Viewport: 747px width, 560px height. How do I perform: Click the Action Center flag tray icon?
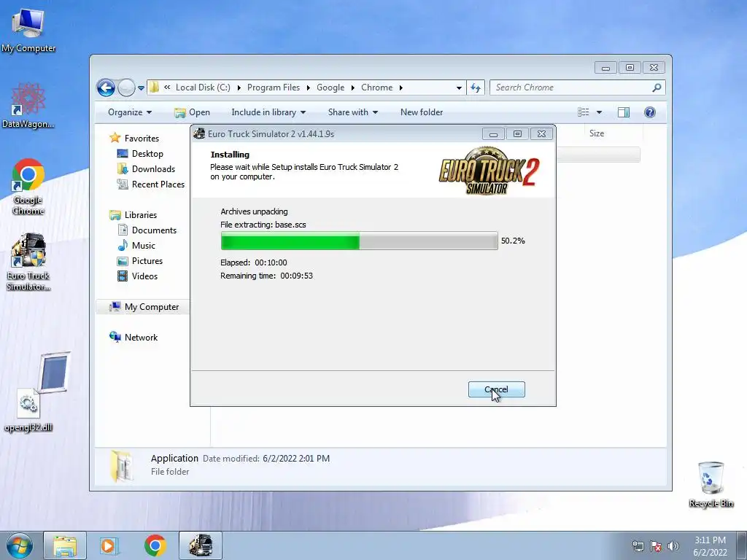(x=656, y=546)
